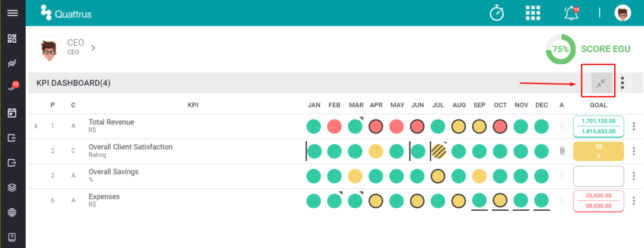Select Total Revenue May red indicator
644x248 pixels.
click(396, 127)
